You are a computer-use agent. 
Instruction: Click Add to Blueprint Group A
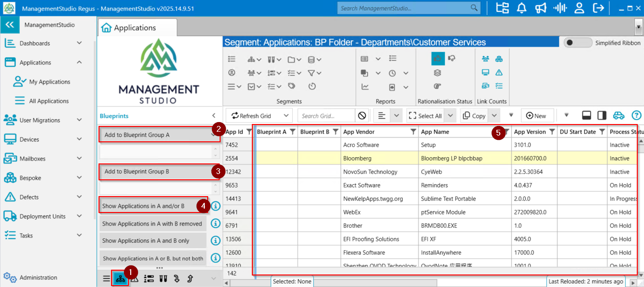(x=159, y=135)
